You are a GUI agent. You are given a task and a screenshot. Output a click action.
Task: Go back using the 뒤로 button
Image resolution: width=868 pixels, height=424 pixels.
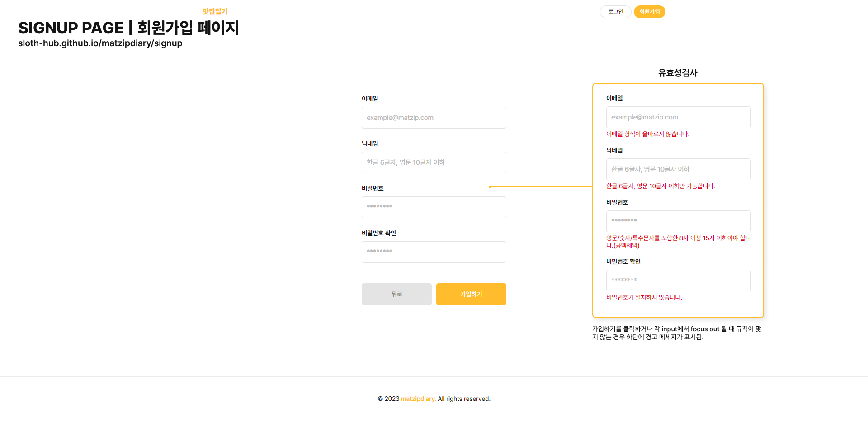[x=396, y=294]
